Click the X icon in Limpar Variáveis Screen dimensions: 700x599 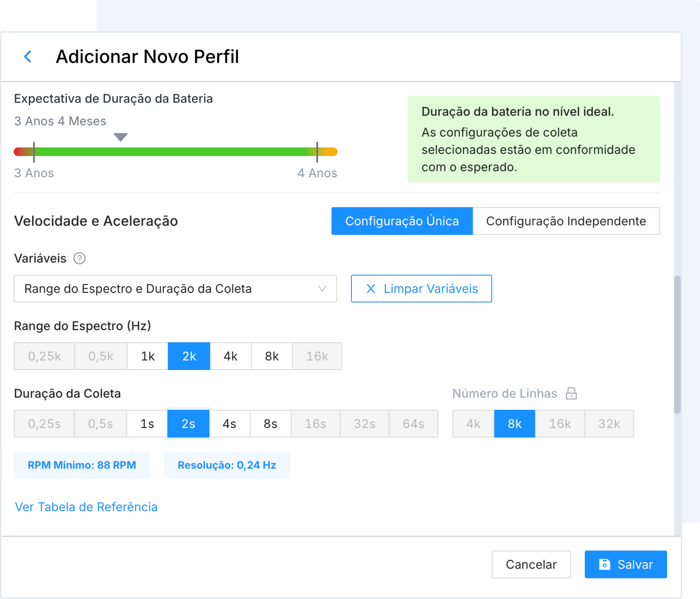371,289
